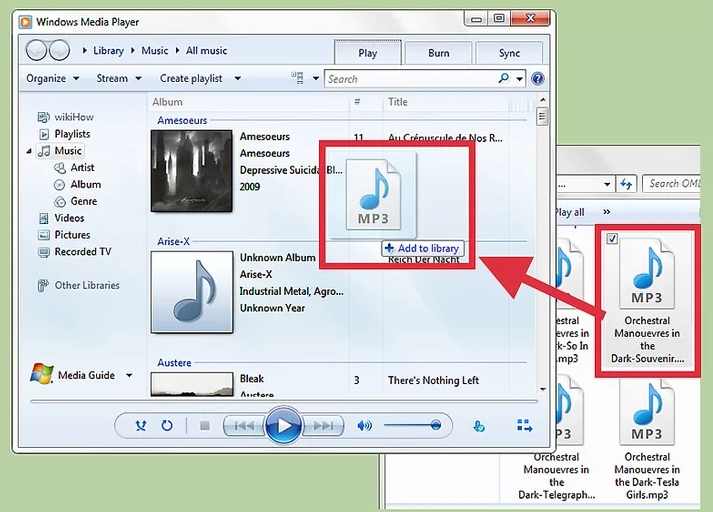Screen dimensions: 713x512
Task: Open the Play tab
Action: (x=367, y=53)
